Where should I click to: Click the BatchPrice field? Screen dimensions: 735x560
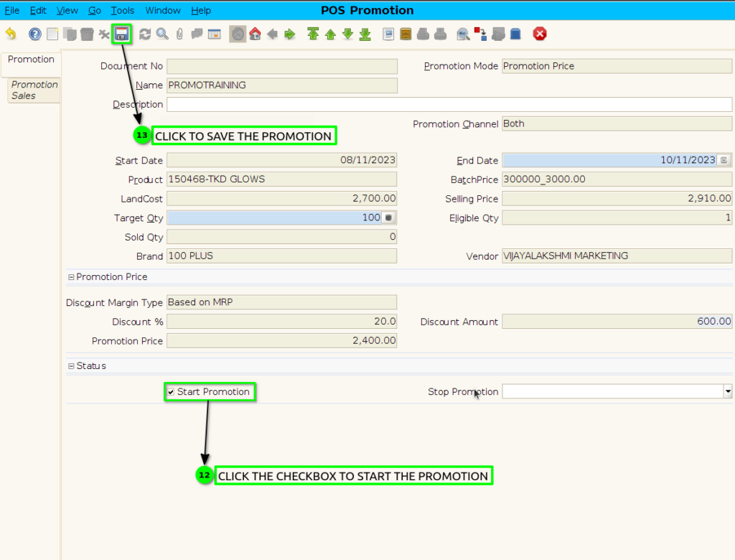tap(617, 179)
